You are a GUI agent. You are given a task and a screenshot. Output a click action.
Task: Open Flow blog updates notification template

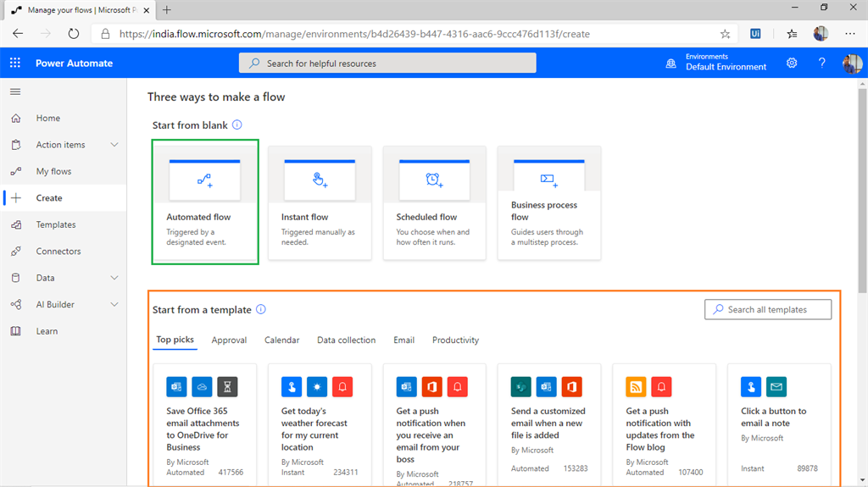click(x=664, y=424)
